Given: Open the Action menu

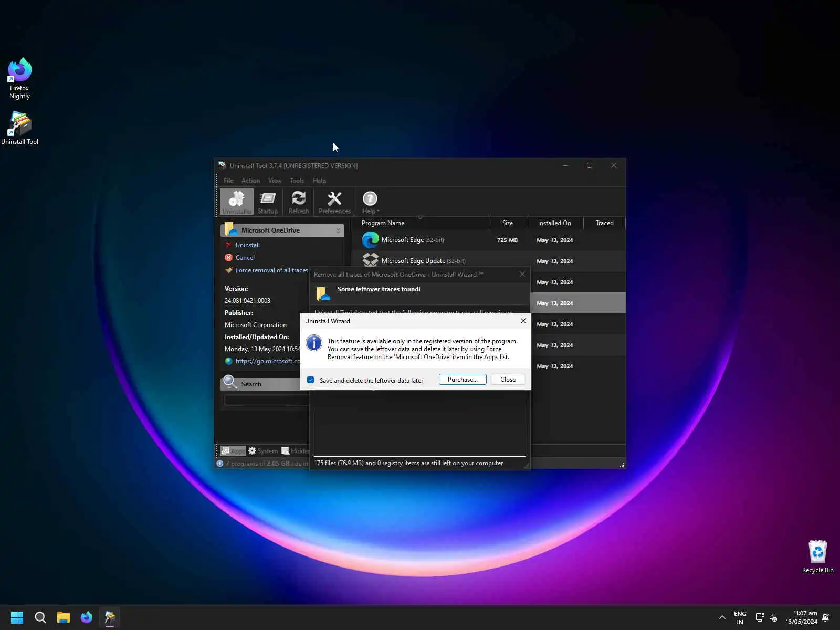Looking at the screenshot, I should (x=250, y=181).
